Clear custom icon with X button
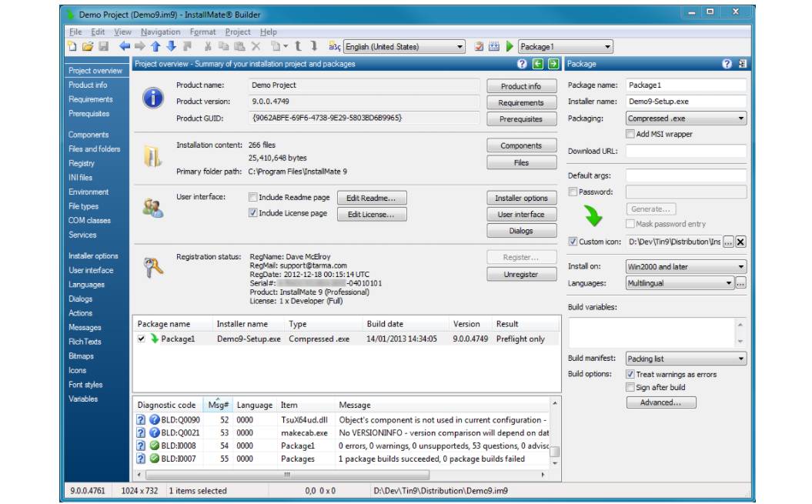 click(x=740, y=242)
